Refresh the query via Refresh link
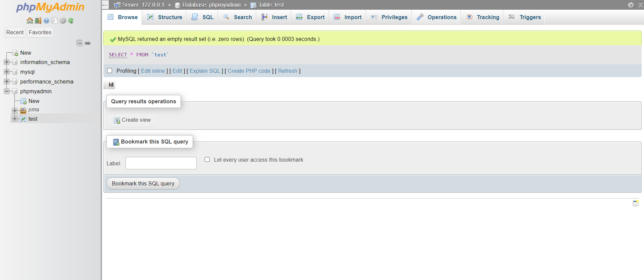The width and height of the screenshot is (644, 280). [288, 71]
